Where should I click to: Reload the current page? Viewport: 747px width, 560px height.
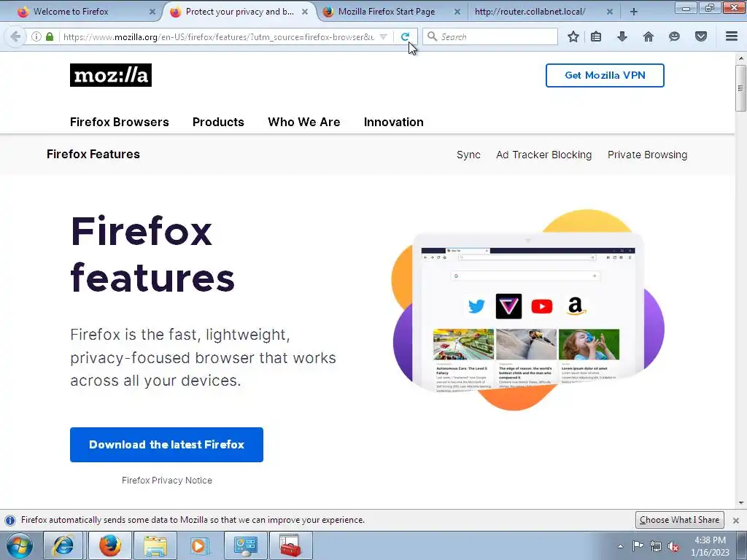coord(405,36)
